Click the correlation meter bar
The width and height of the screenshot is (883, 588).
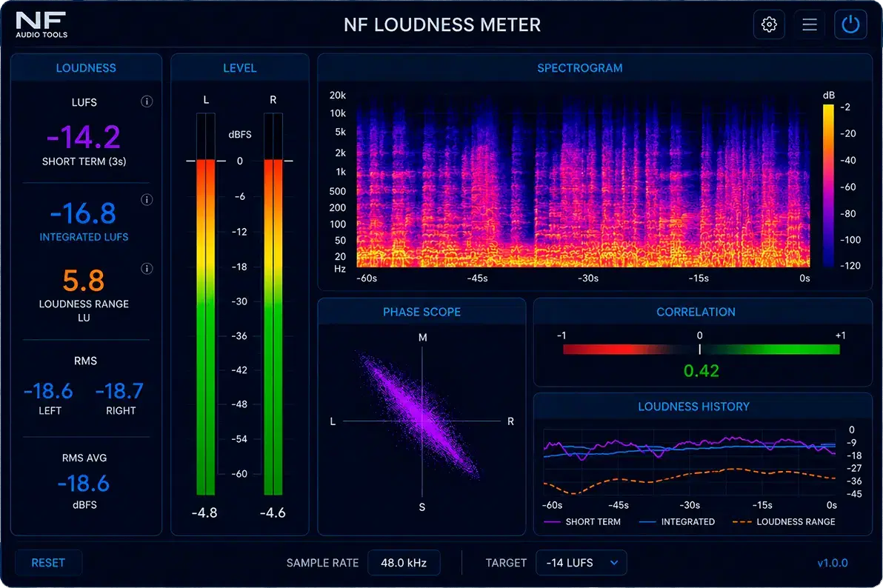point(701,350)
